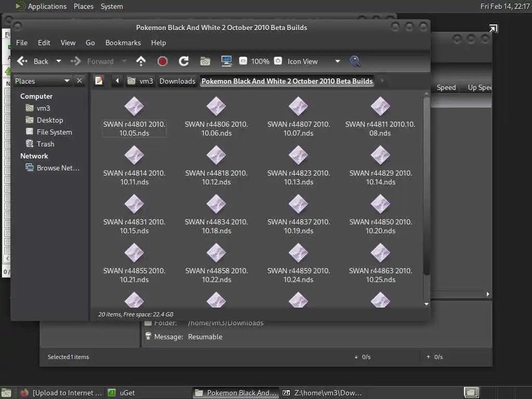Open the File menu
Image resolution: width=532 pixels, height=399 pixels.
(x=22, y=43)
